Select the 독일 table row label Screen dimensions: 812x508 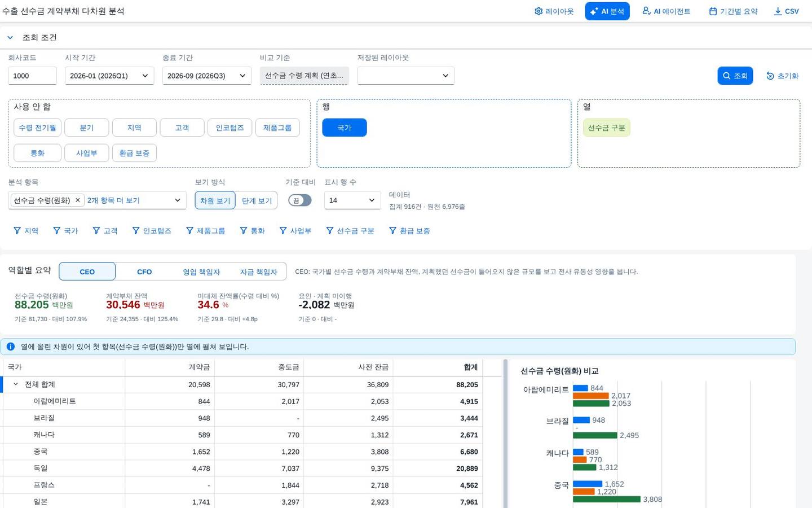pos(41,468)
